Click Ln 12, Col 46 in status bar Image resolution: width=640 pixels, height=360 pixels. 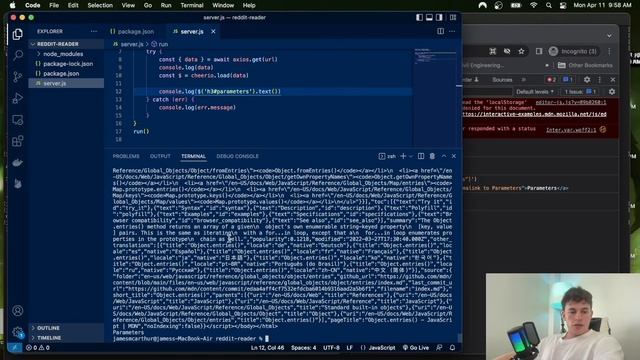(x=267, y=348)
